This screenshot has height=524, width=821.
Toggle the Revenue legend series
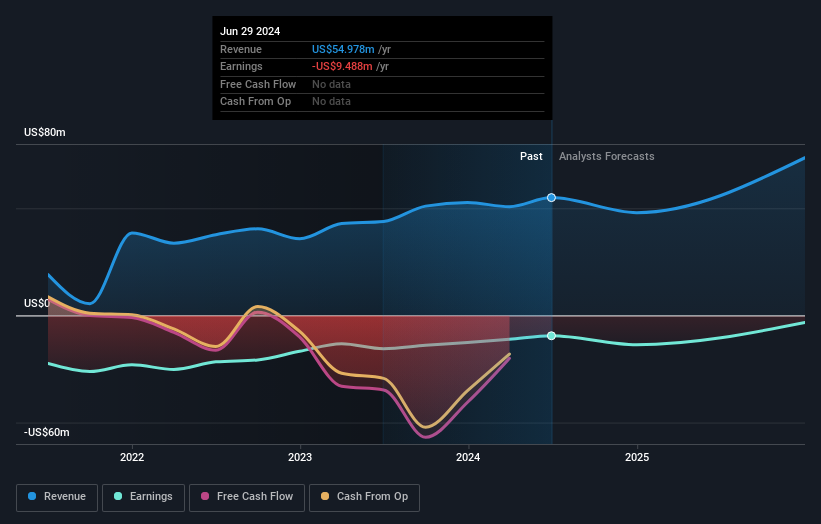point(57,497)
